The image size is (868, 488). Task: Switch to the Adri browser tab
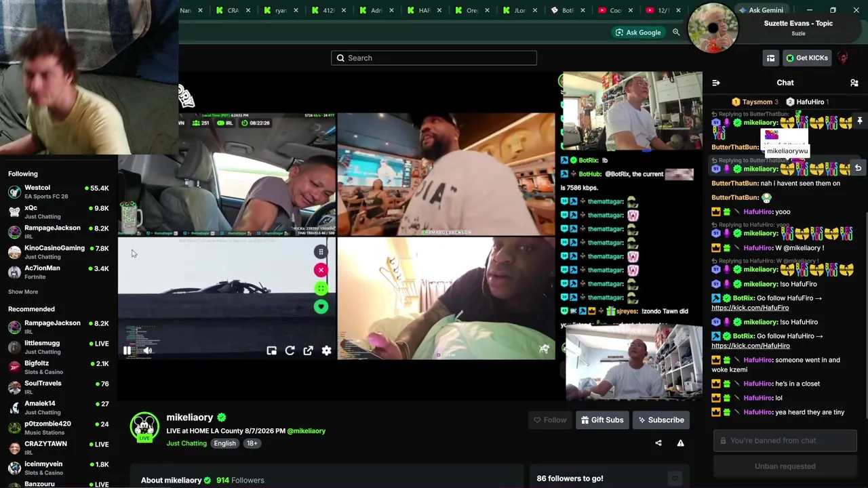[x=376, y=10]
